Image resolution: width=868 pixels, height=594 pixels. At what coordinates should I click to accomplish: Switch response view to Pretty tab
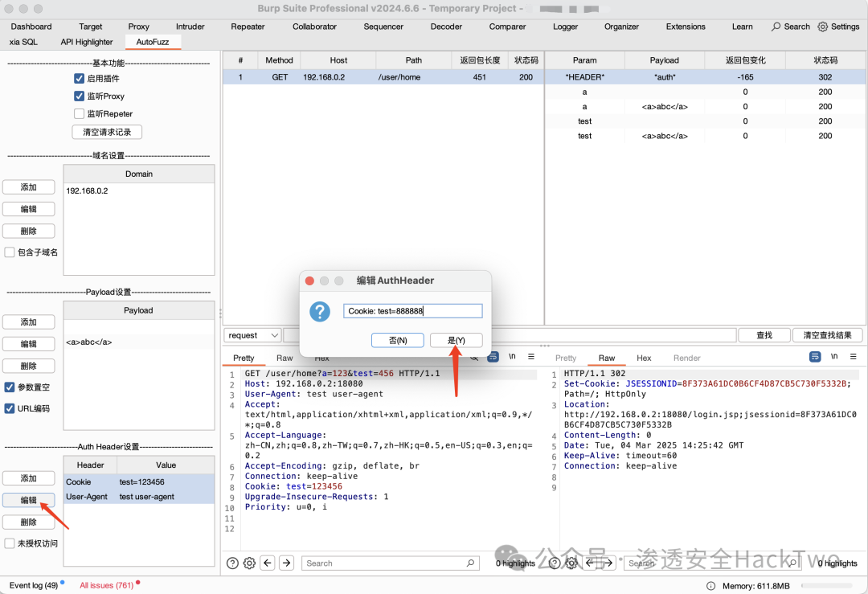[x=565, y=358]
